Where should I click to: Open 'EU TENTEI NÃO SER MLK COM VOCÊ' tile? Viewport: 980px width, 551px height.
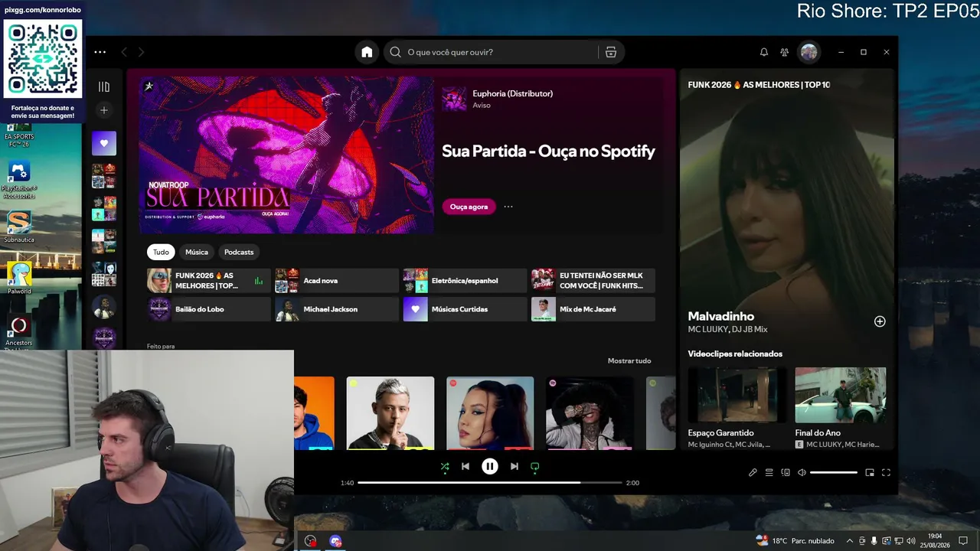click(593, 281)
